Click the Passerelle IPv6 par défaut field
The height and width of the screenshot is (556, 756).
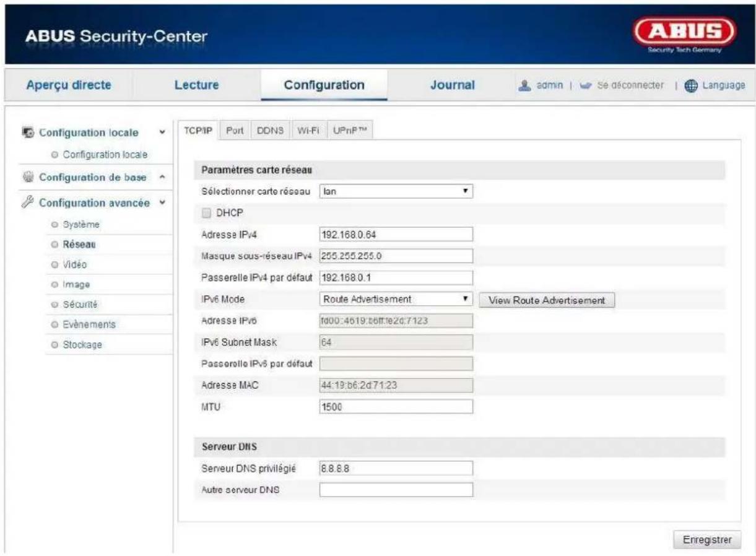[396, 363]
